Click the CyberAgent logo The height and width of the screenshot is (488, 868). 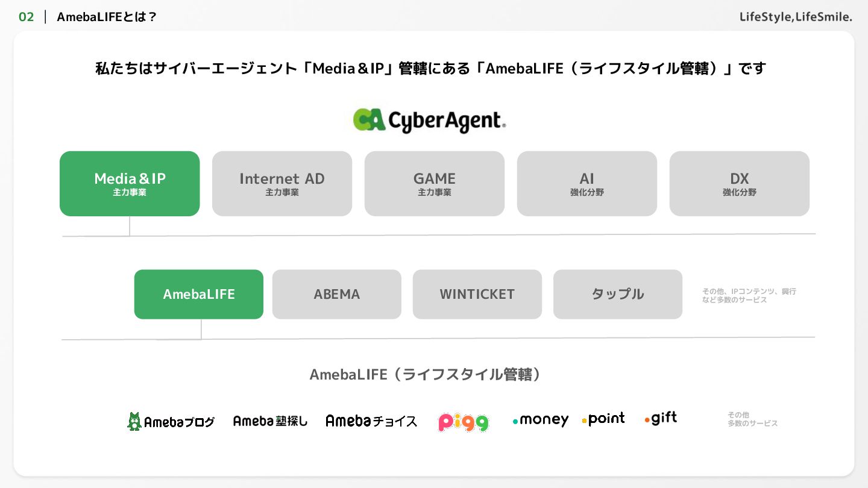[x=429, y=120]
